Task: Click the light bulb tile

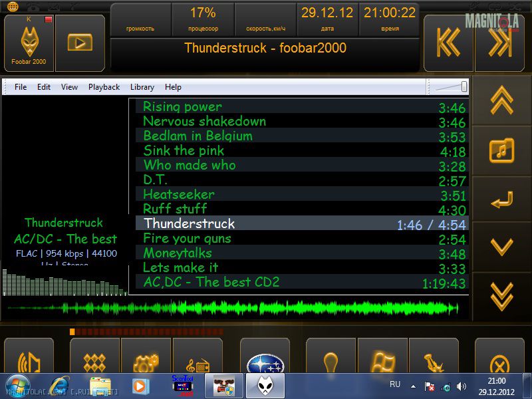Action: 331,356
